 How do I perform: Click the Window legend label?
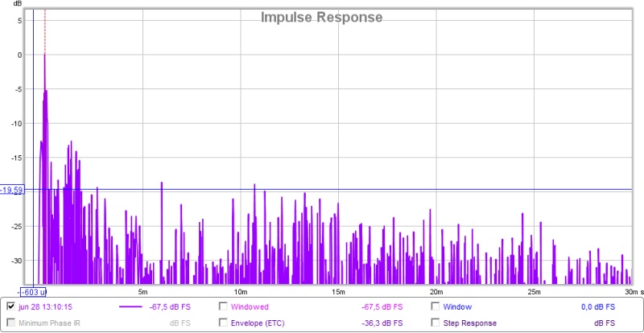(457, 306)
